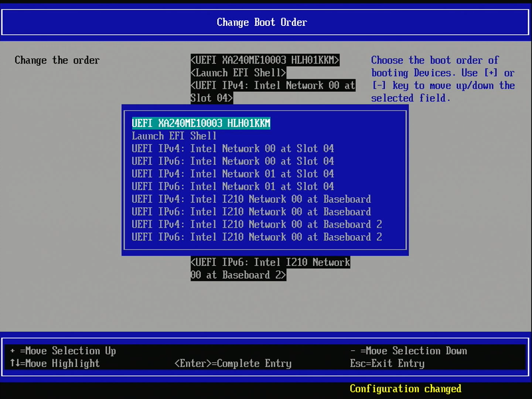The width and height of the screenshot is (532, 399).
Task: Select UEFI IPv4: Intel I210 Network 00 at Baseboard
Action: coord(251,199)
